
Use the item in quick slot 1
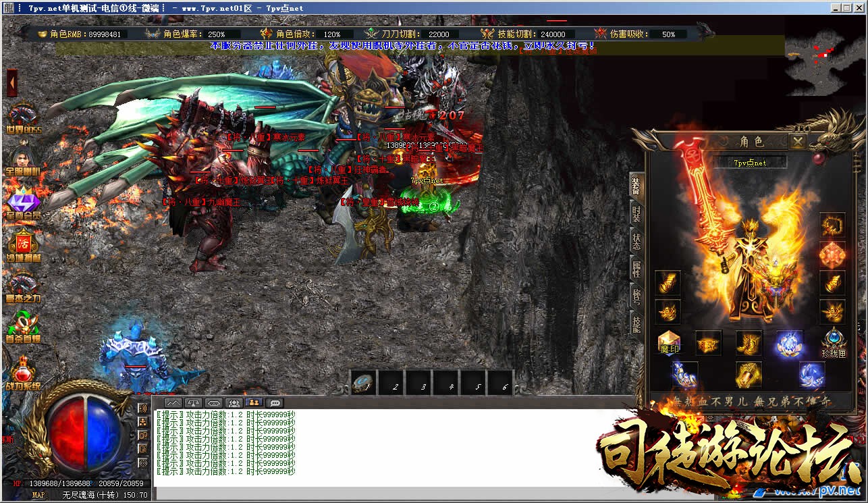click(x=363, y=383)
